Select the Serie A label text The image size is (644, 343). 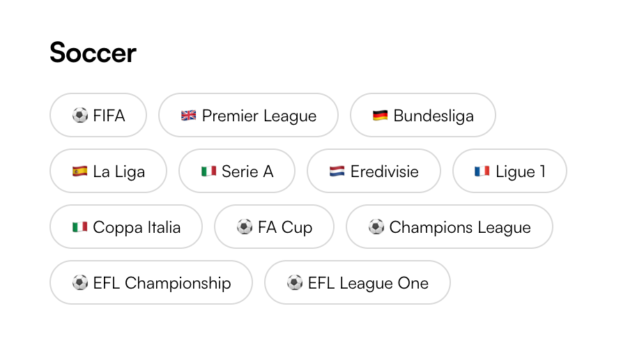(247, 171)
